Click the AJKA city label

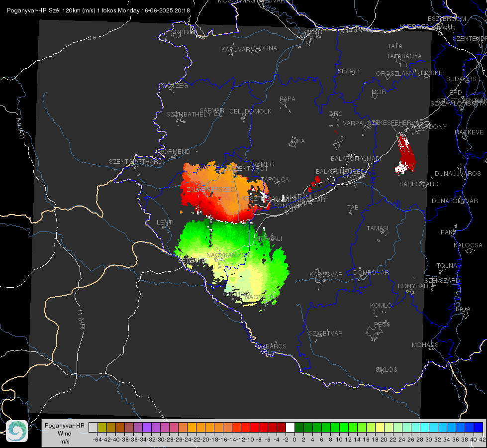click(x=297, y=141)
